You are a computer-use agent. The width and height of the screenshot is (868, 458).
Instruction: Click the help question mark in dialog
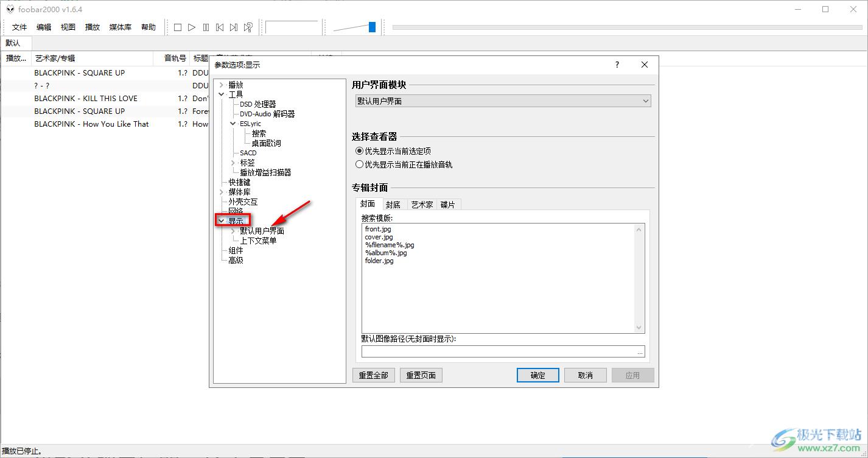tap(617, 65)
